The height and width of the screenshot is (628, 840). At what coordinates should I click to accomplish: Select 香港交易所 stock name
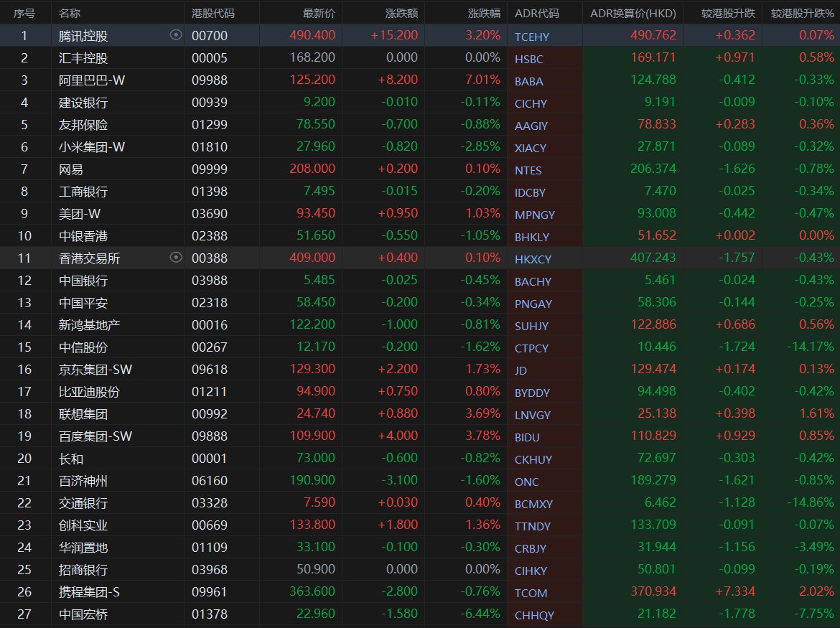coord(90,258)
